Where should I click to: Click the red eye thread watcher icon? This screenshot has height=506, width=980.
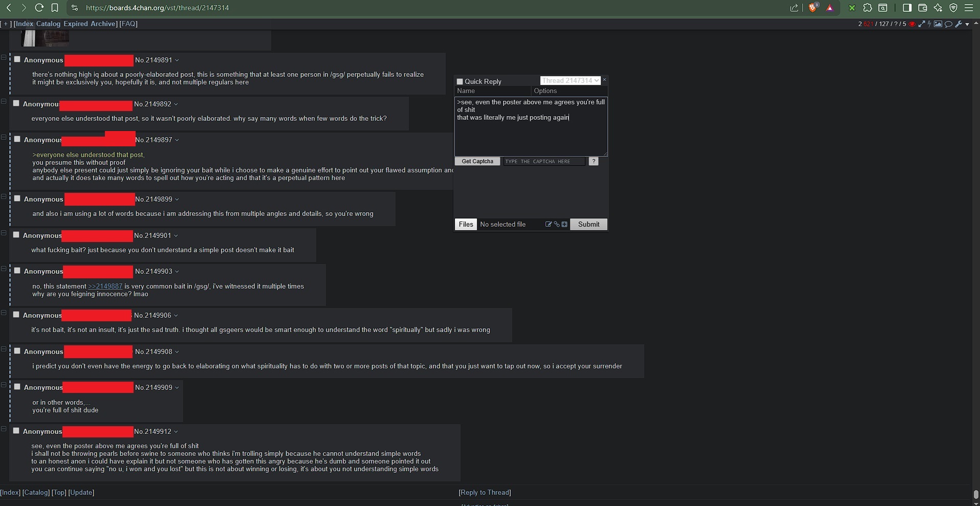(912, 24)
